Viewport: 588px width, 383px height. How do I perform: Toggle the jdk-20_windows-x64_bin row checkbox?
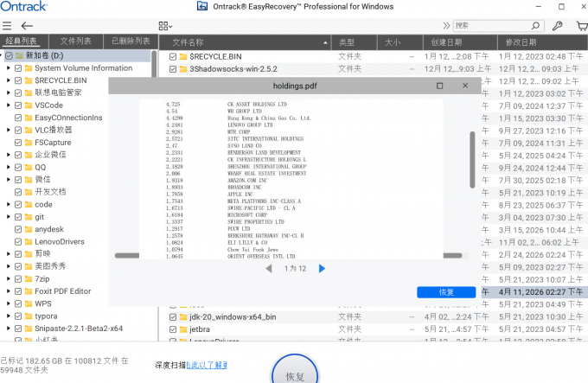click(x=172, y=317)
